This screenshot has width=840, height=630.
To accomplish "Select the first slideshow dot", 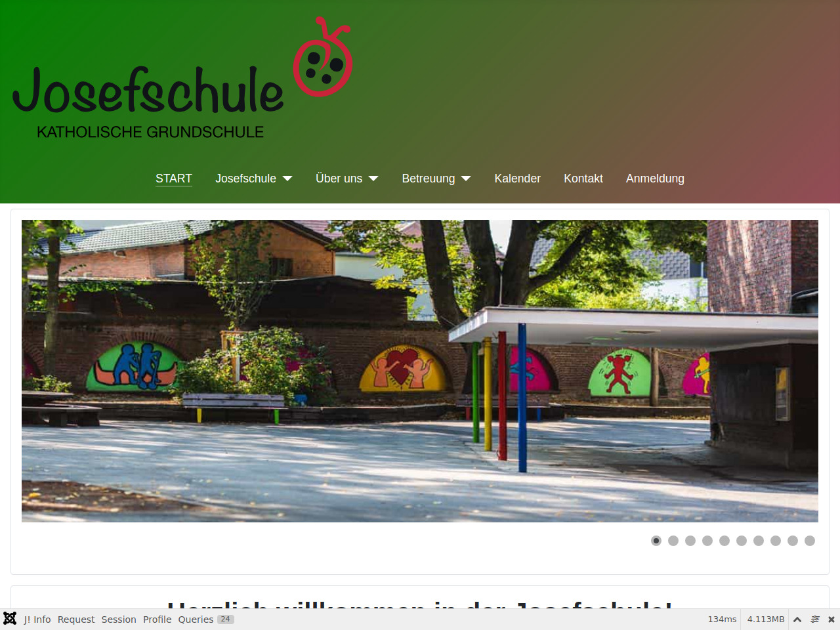I will (x=656, y=541).
